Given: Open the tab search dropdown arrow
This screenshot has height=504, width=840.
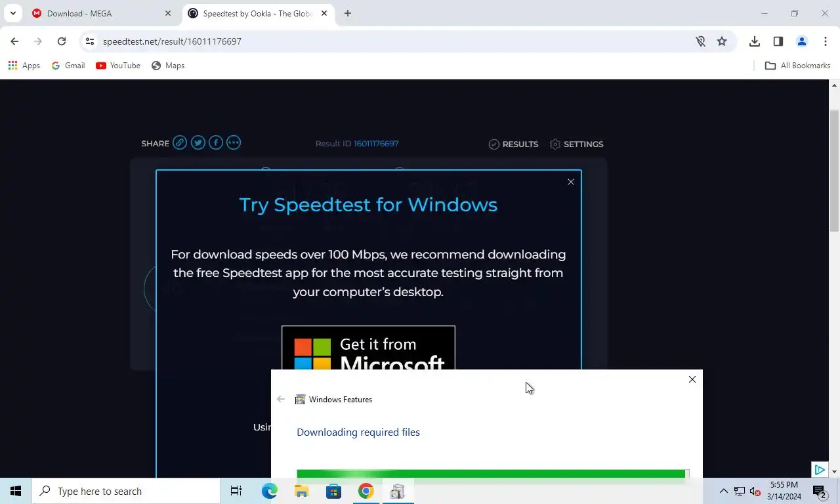Looking at the screenshot, I should (x=12, y=13).
